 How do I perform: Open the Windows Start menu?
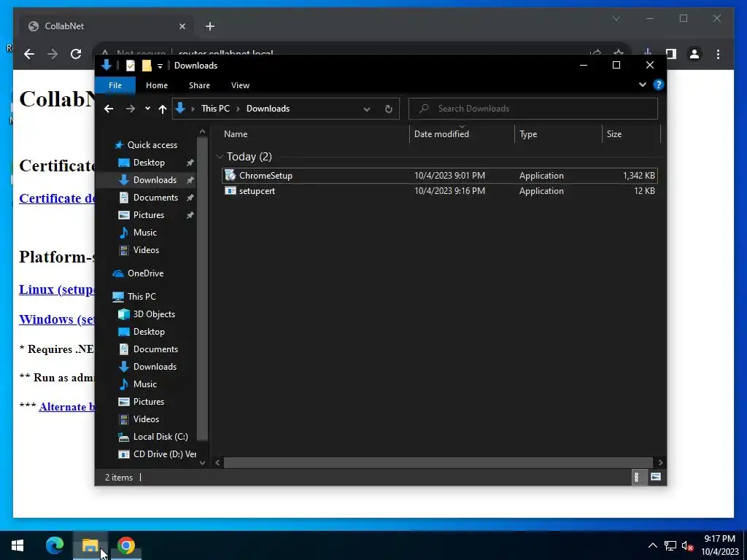pos(18,545)
